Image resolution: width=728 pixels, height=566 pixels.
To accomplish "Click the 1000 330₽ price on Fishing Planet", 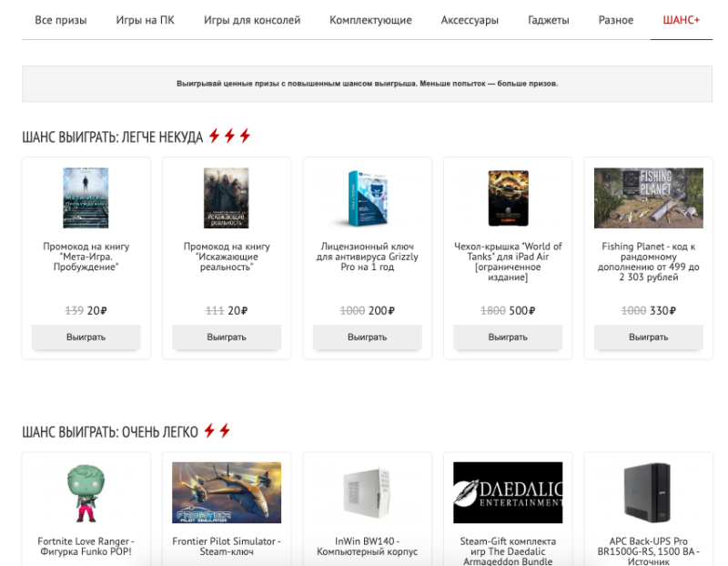I will pyautogui.click(x=649, y=310).
